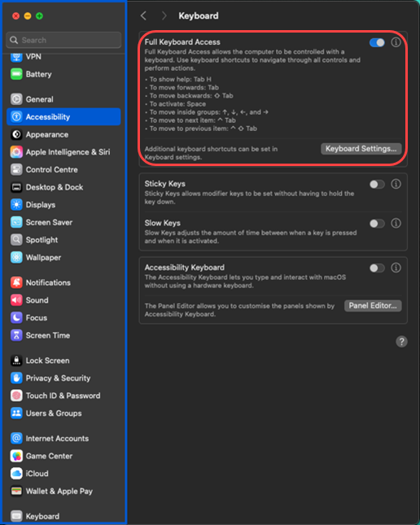Screen dimensions: 420x525
Task: Click the yellow minimize window button
Action: click(x=28, y=16)
